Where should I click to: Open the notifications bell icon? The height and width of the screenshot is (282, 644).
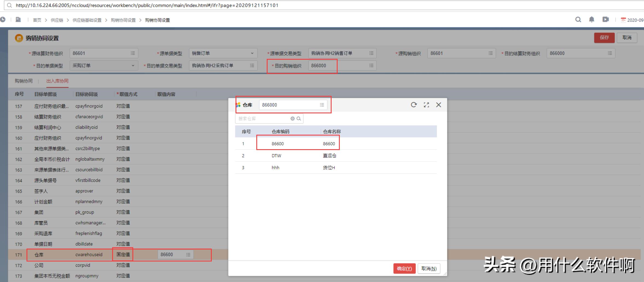coord(592,20)
